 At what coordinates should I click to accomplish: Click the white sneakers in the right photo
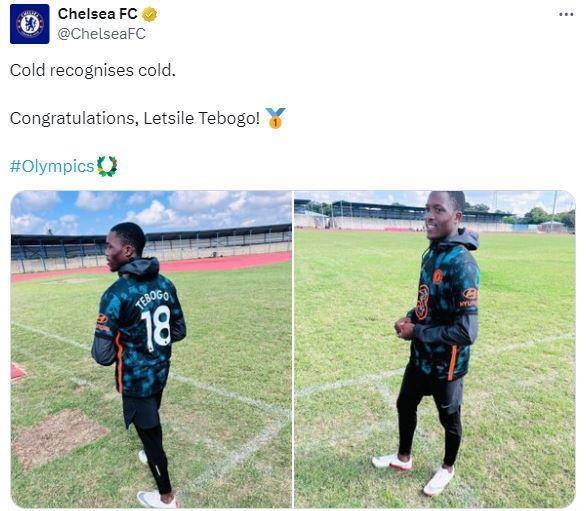[415, 472]
